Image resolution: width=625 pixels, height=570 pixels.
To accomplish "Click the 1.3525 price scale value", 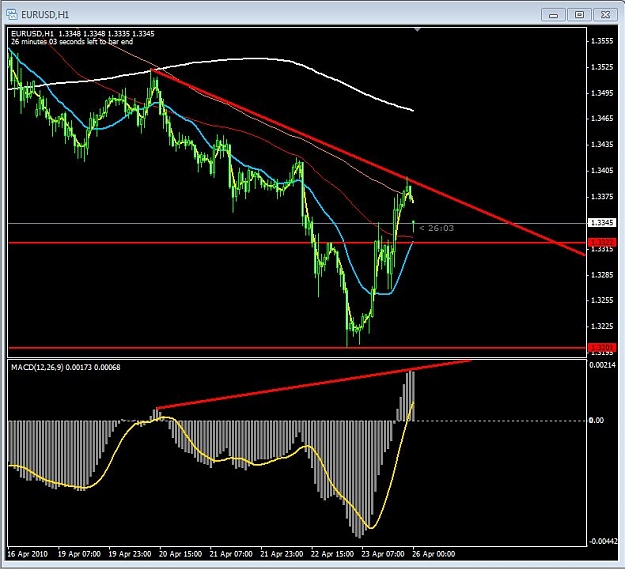I will click(602, 67).
